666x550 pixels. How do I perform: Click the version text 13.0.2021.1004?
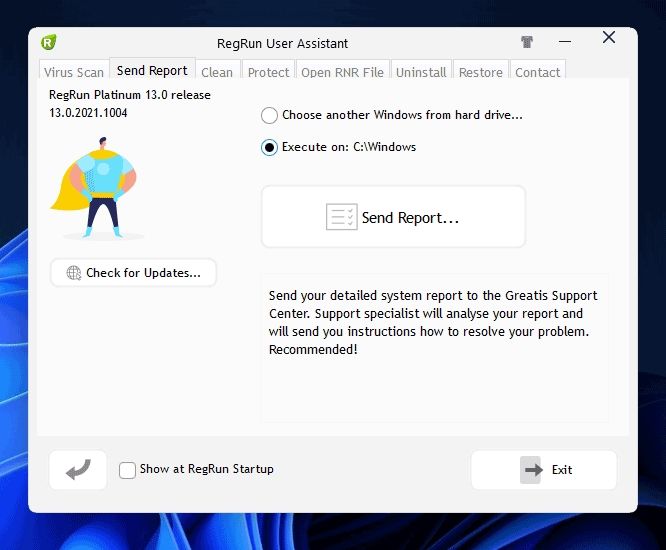point(88,113)
